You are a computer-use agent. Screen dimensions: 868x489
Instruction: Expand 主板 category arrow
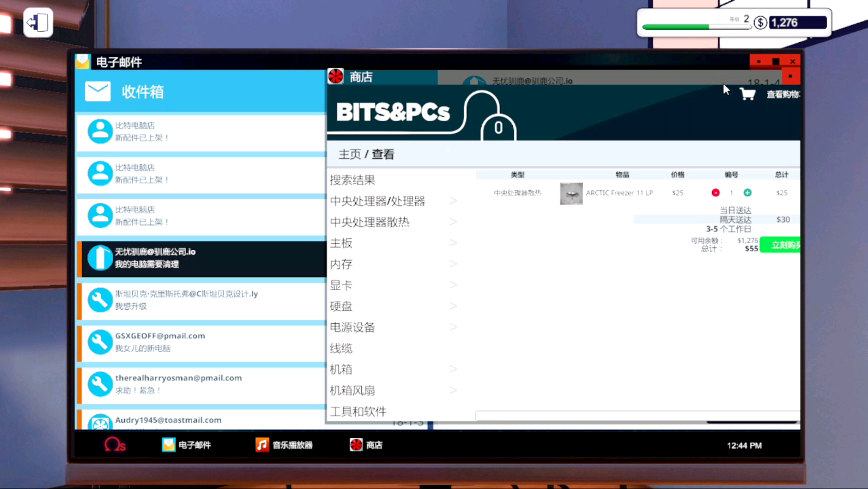click(x=453, y=243)
